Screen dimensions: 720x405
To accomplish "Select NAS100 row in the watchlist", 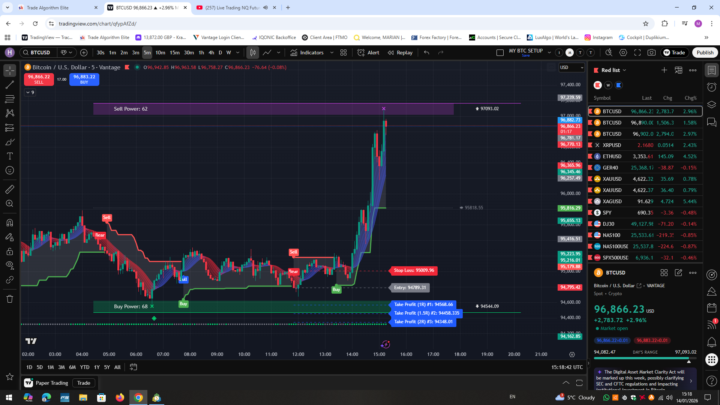I will (645, 235).
